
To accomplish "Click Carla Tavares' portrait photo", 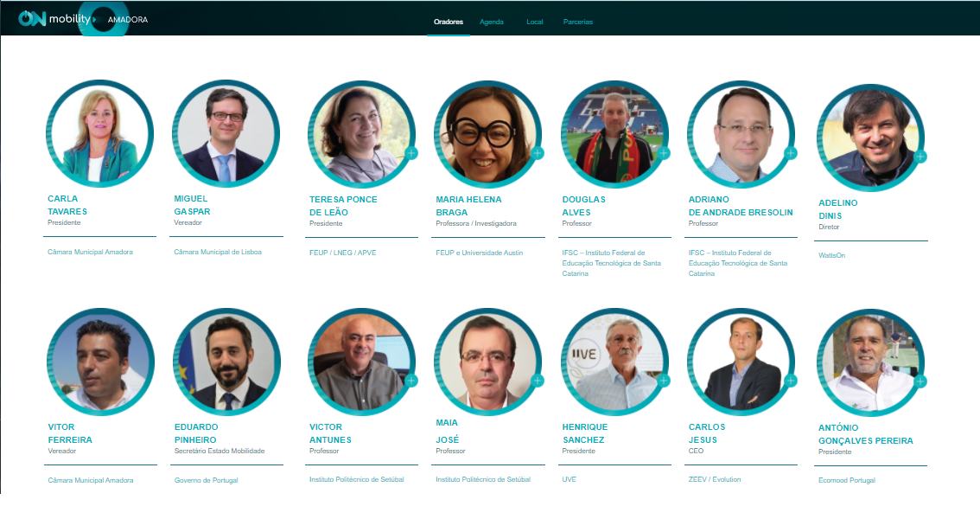I will [x=99, y=134].
